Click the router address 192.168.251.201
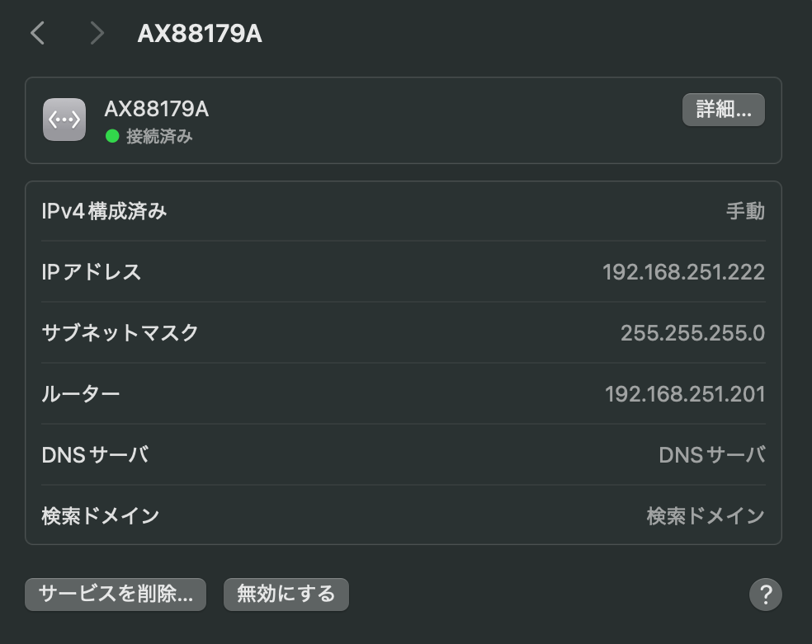 (x=685, y=394)
